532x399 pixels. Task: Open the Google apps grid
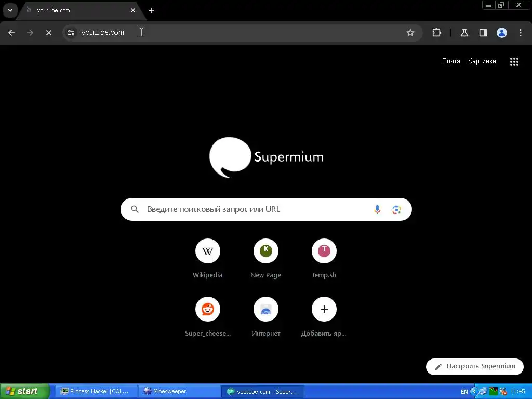514,61
